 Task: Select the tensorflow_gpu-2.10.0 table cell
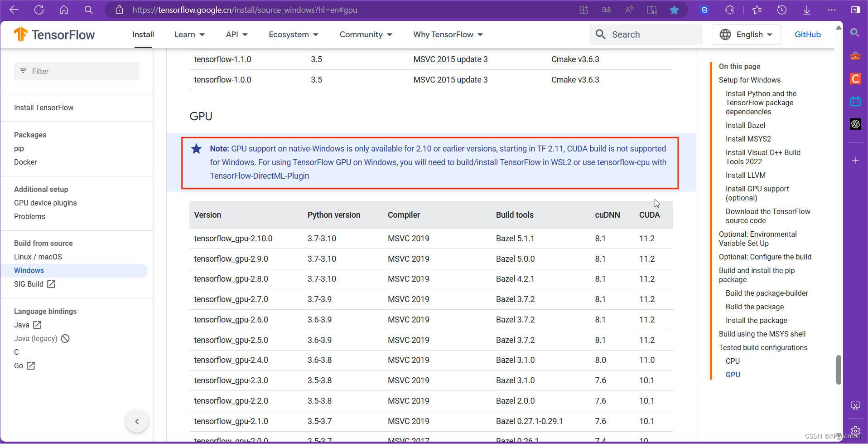point(233,239)
